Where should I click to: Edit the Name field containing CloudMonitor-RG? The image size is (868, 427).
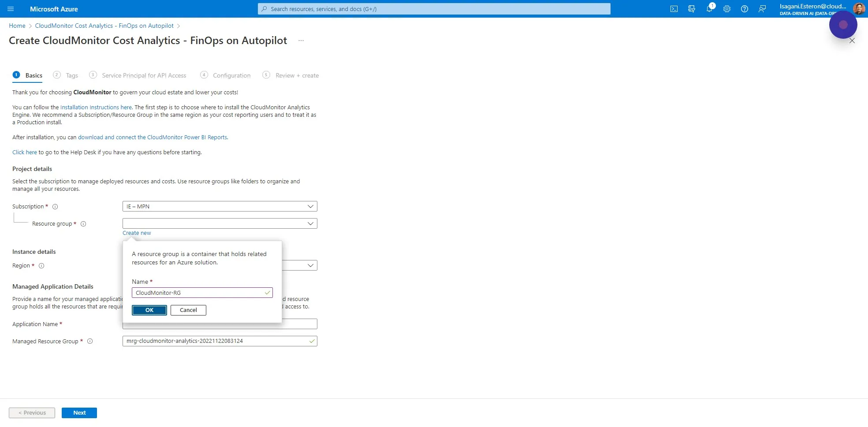click(202, 293)
